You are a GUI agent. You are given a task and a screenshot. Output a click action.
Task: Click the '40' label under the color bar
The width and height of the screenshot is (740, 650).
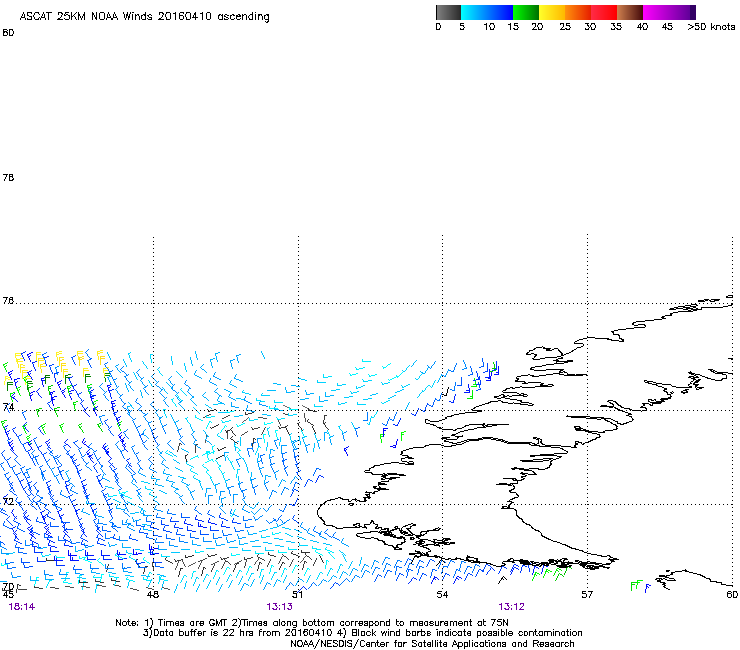pos(642,27)
